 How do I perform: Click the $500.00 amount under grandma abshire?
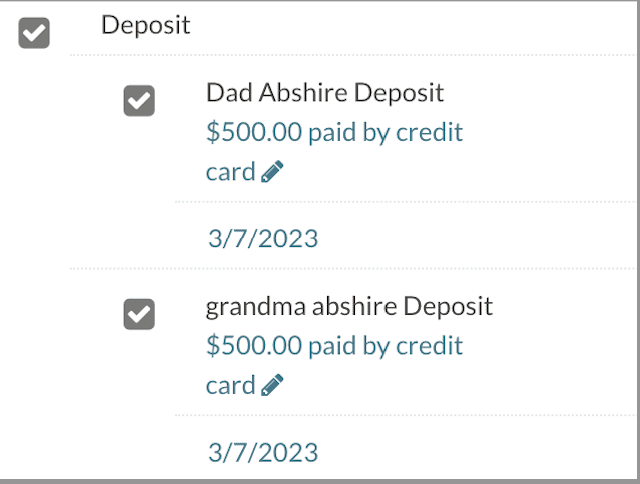point(254,346)
